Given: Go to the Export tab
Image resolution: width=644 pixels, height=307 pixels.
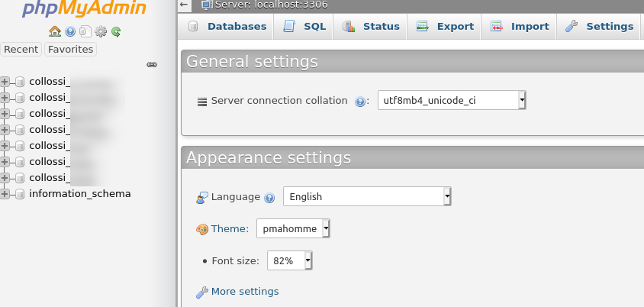Looking at the screenshot, I should coord(446,26).
